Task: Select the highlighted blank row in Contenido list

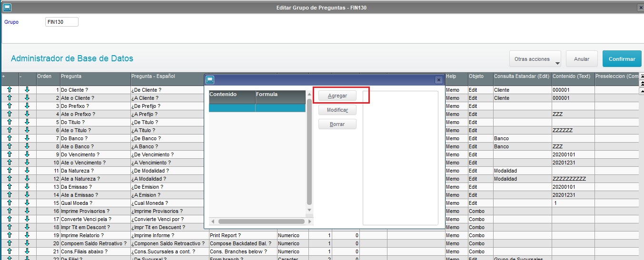Action: click(257, 108)
